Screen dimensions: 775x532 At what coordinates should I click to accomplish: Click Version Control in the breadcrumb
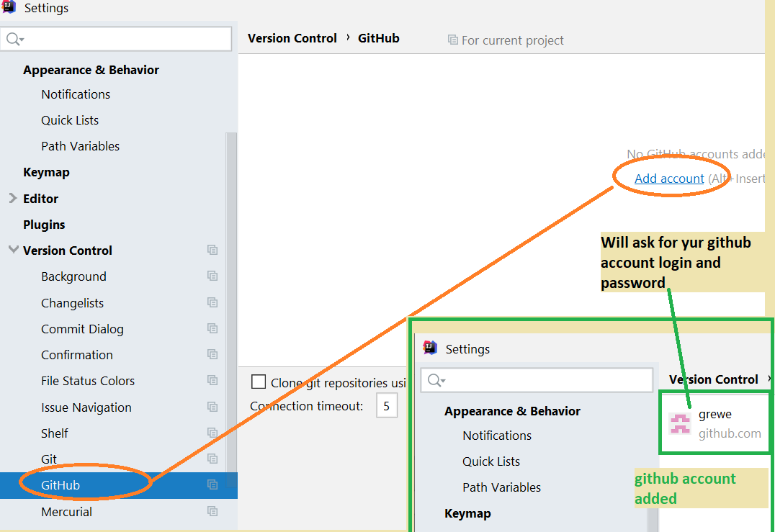coord(292,38)
